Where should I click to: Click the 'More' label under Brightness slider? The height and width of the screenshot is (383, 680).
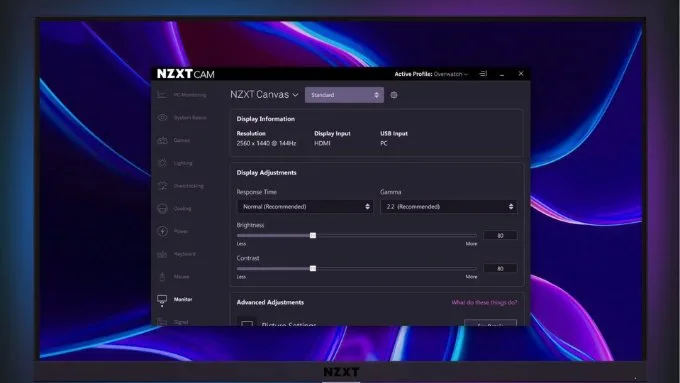pos(471,244)
